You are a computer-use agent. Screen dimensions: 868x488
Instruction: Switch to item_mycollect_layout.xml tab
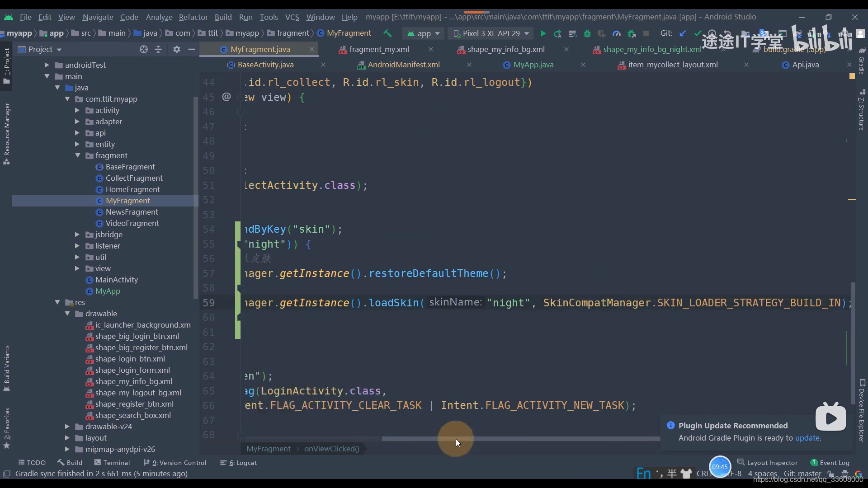click(x=673, y=65)
